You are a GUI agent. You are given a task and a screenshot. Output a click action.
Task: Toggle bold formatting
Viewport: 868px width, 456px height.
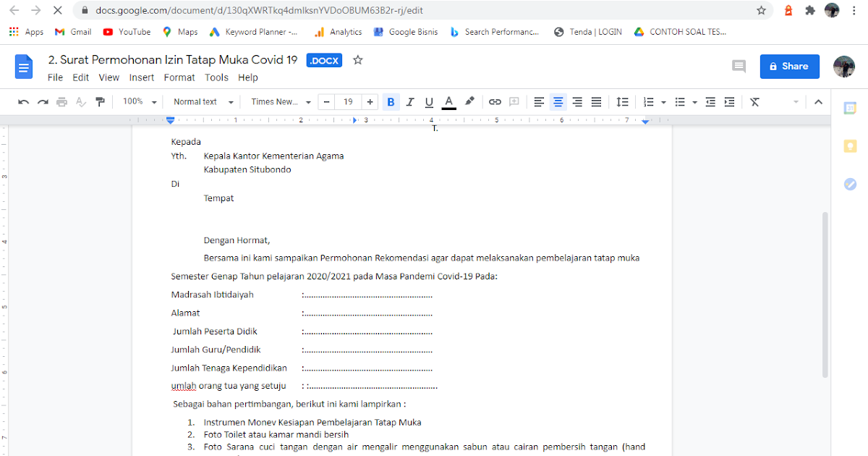(391, 102)
